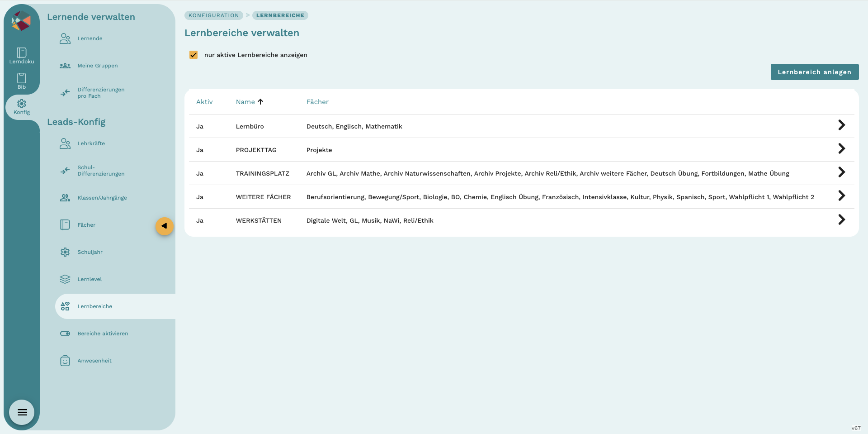Click the Schuljahr gear icon

65,252
